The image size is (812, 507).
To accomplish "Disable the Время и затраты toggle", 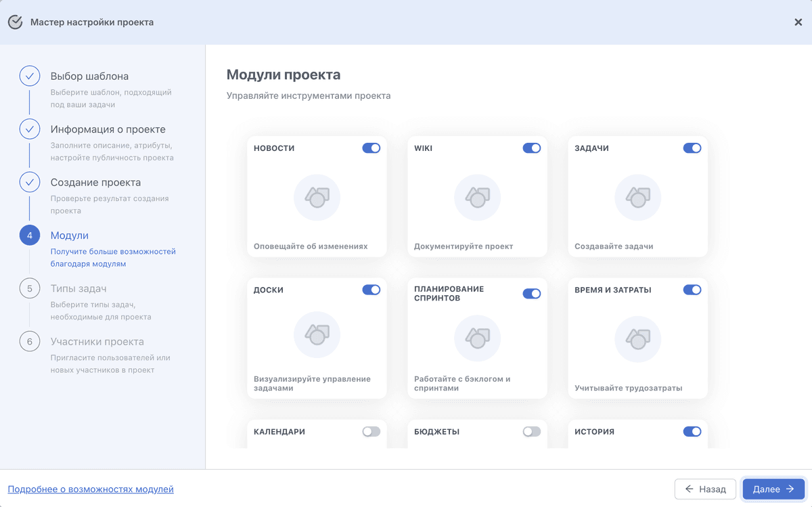I will (x=692, y=290).
